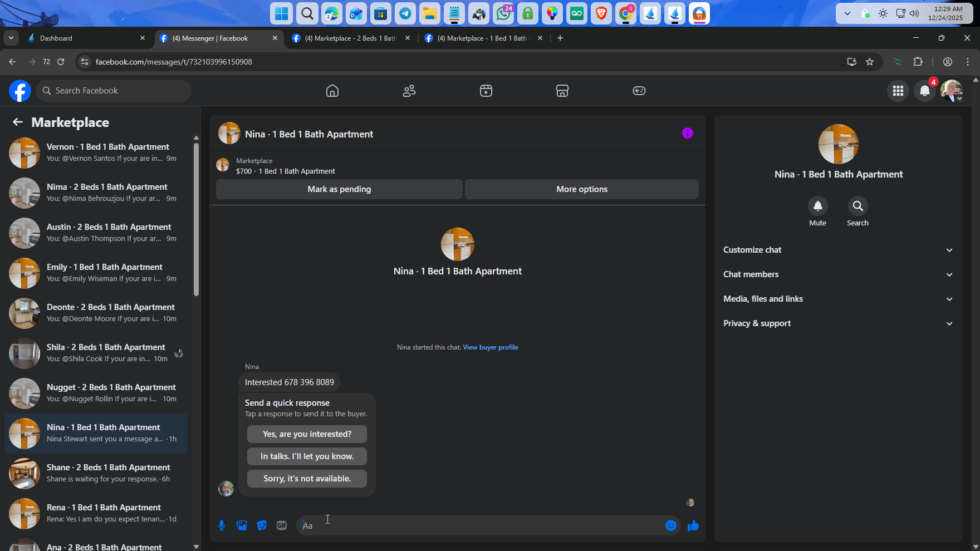Open Shila 2 Beds 1 Bath Apartment chat
This screenshot has width=980, height=551.
[x=96, y=353]
